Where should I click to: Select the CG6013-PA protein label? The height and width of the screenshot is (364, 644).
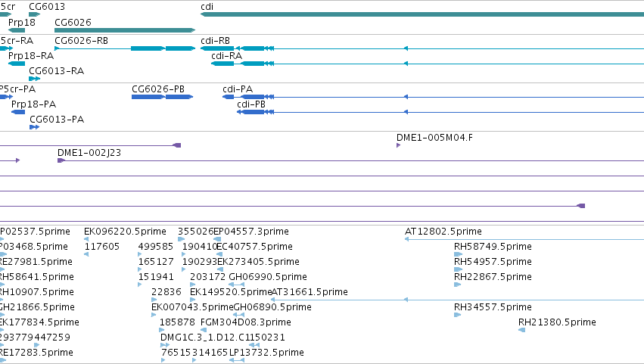tap(57, 120)
